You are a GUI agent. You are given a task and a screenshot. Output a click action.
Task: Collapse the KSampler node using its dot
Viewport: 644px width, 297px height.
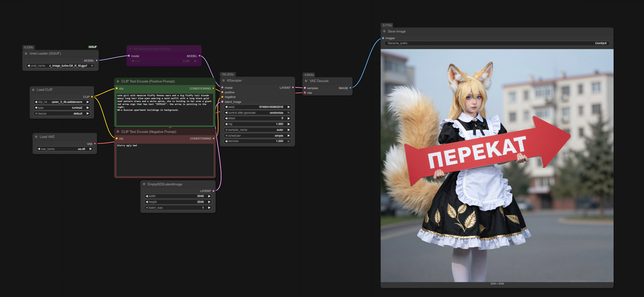tap(224, 80)
